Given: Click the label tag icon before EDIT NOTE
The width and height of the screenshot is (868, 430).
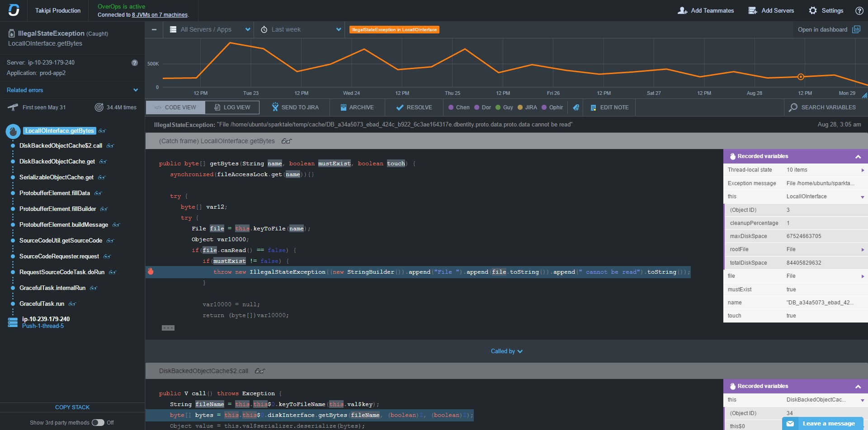Looking at the screenshot, I should click(576, 107).
